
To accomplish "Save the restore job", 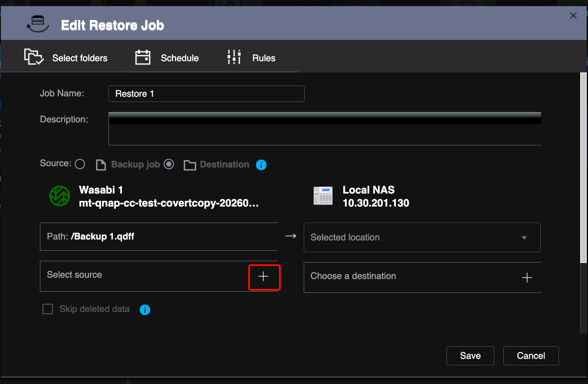I will pos(470,356).
